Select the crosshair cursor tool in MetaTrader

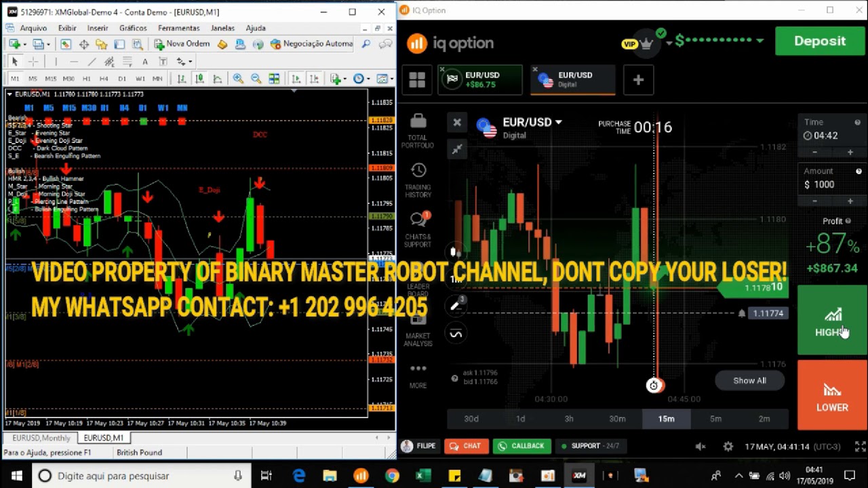[x=33, y=62]
